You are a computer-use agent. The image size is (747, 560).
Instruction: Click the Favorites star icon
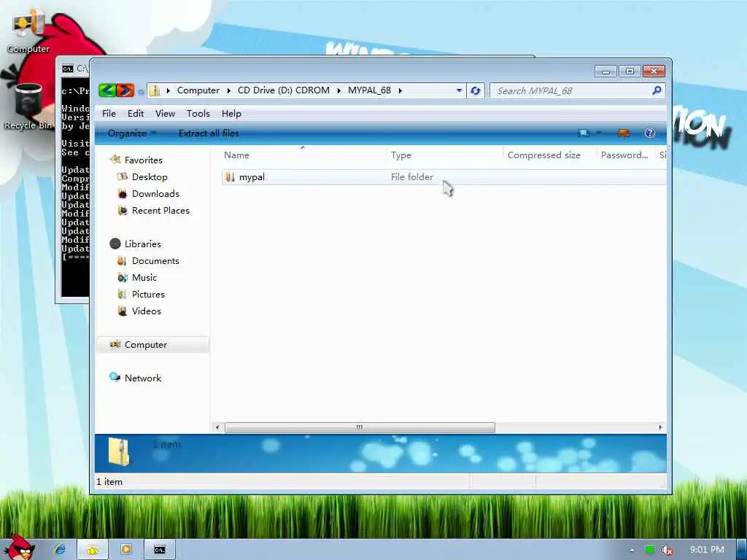coord(115,160)
